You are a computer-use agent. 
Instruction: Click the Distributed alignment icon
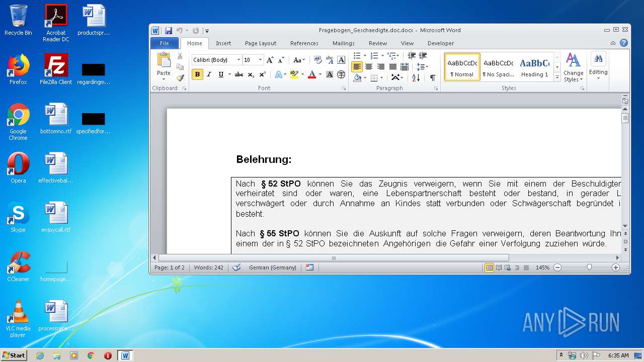pos(405,66)
